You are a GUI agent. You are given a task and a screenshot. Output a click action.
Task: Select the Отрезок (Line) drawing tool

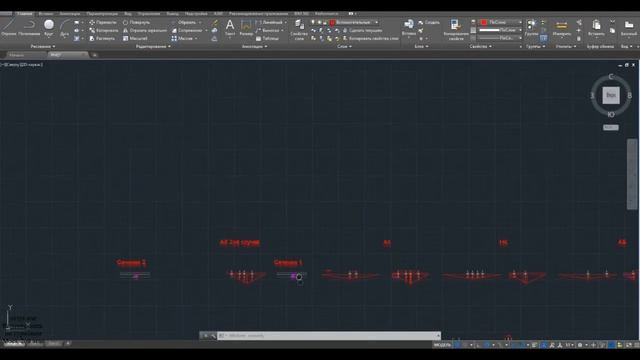click(9, 28)
